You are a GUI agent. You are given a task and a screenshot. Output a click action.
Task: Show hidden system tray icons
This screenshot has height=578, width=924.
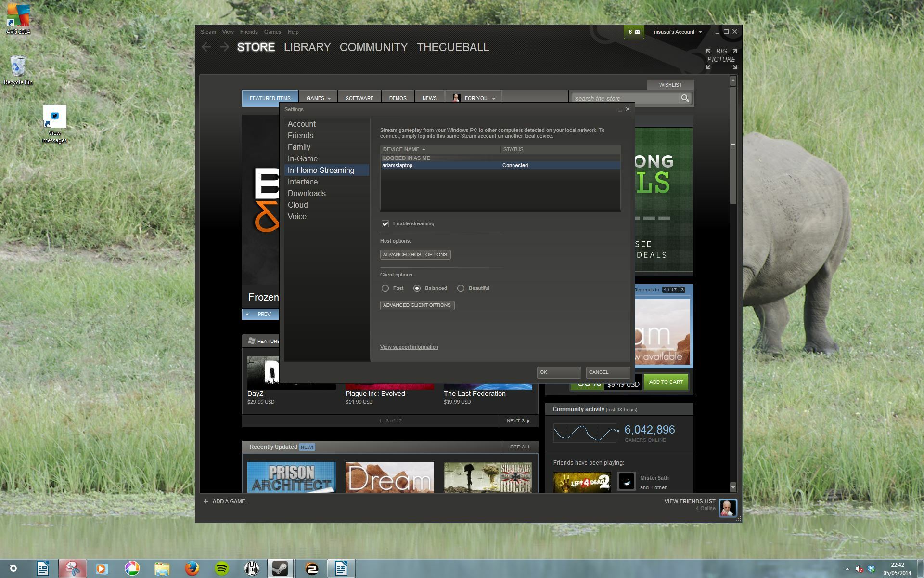pyautogui.click(x=847, y=569)
